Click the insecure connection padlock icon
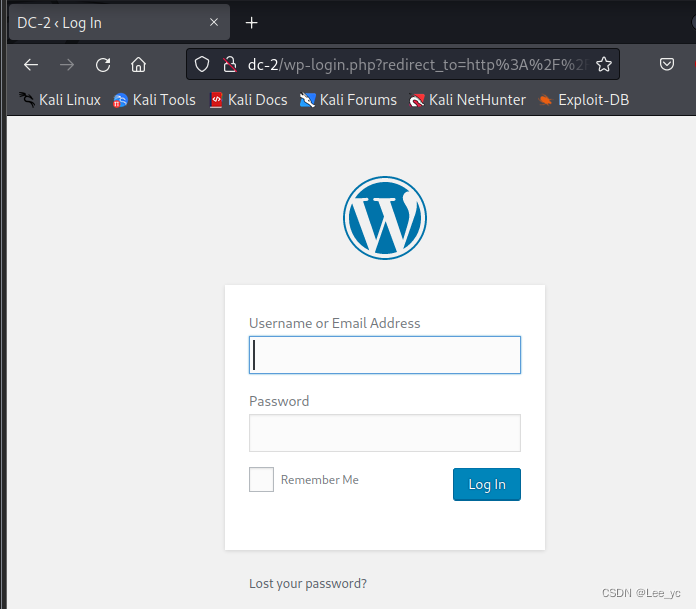The image size is (696, 609). 229,64
